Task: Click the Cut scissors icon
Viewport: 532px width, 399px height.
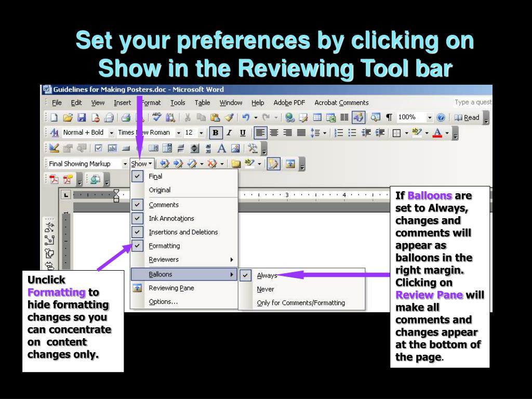Action: [x=187, y=118]
